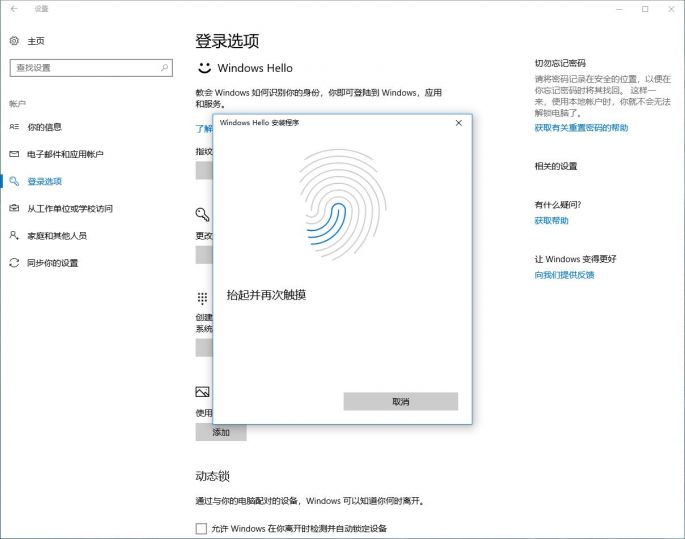This screenshot has height=539, width=685.
Task: Click the 取消 button in the dialog
Action: (x=401, y=401)
